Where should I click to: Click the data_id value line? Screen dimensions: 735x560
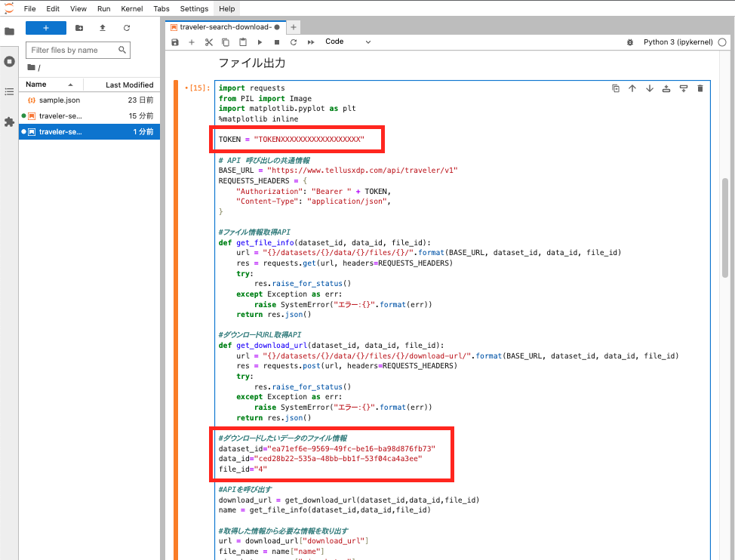320,459
